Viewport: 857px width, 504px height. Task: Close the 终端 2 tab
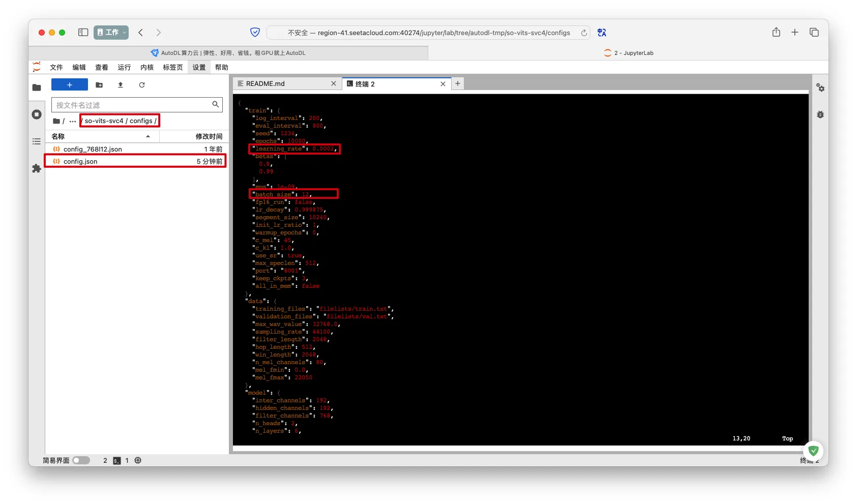tap(443, 84)
